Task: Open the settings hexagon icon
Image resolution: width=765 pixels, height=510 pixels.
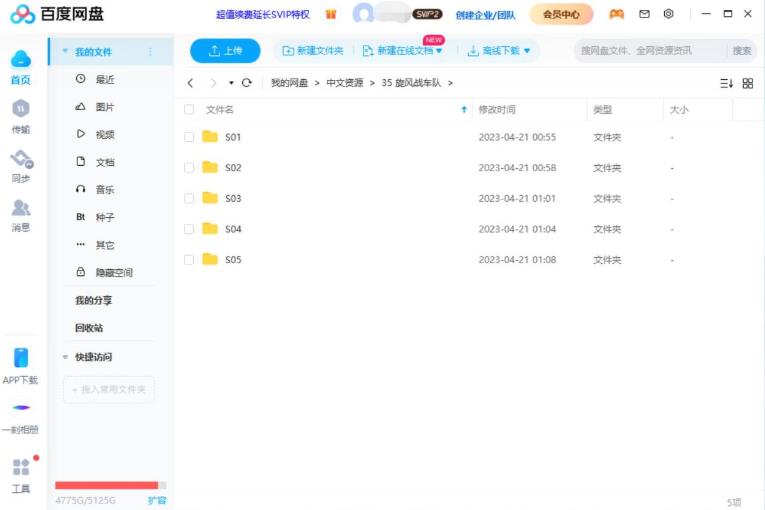Action: 668,14
